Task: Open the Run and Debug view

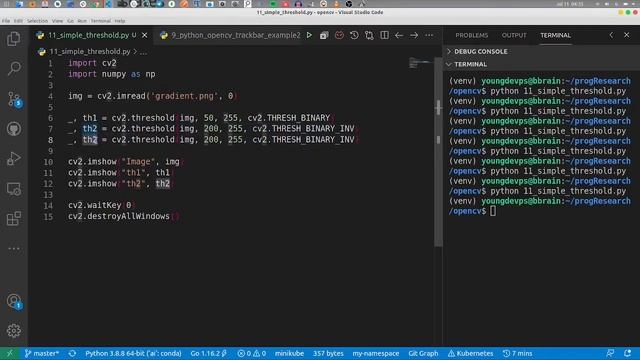Action: click(x=13, y=158)
